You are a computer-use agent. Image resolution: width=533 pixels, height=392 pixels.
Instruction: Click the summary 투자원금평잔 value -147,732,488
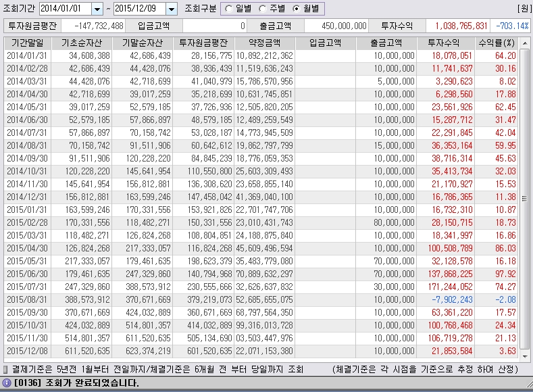(x=93, y=26)
